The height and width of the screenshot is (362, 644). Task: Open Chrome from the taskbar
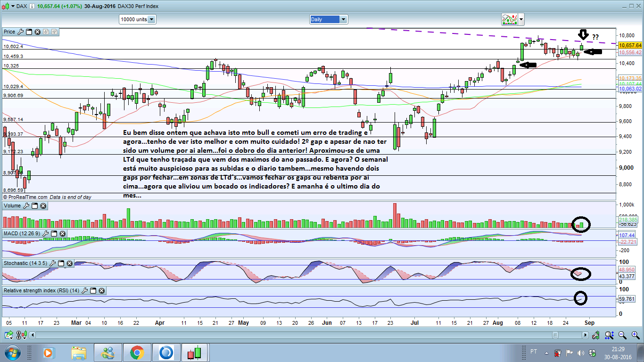[x=137, y=352]
